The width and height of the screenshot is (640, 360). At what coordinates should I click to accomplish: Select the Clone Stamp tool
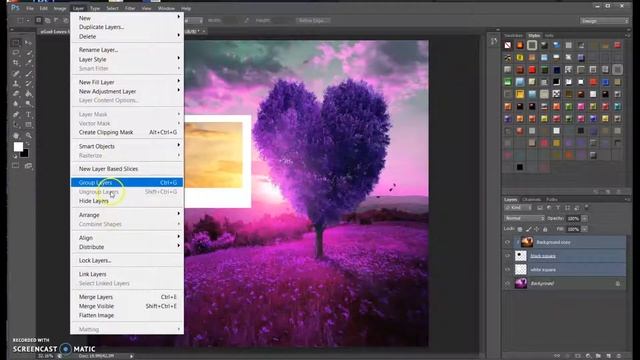(x=16, y=84)
